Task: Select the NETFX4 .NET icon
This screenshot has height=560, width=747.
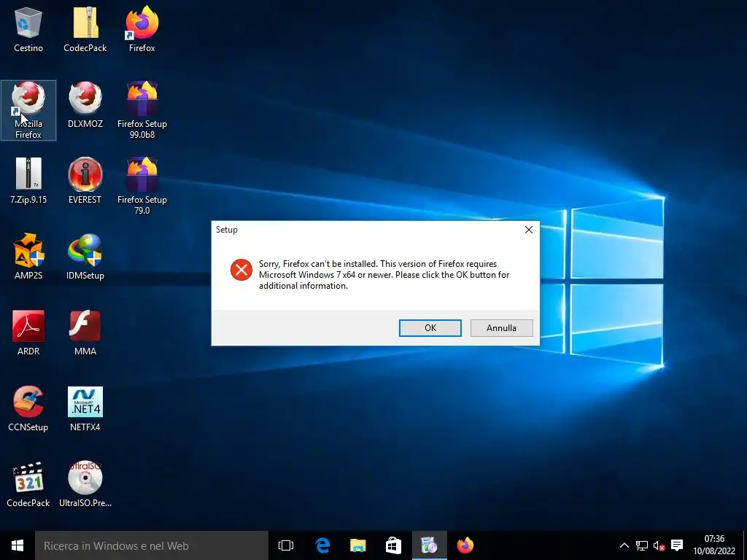Action: coord(85,408)
